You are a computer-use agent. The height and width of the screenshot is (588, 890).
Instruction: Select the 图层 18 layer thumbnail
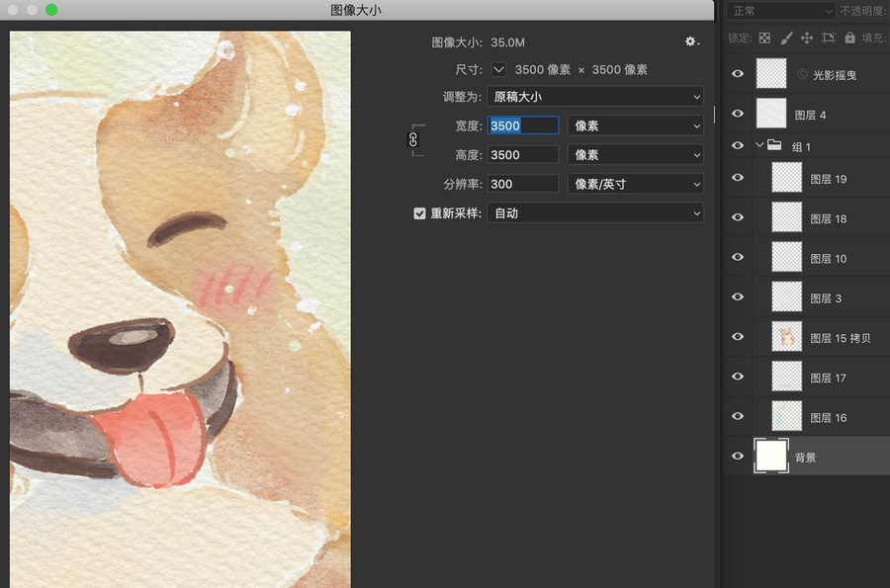pyautogui.click(x=787, y=216)
